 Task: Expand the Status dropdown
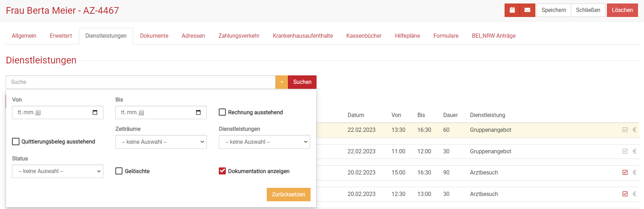click(x=58, y=171)
